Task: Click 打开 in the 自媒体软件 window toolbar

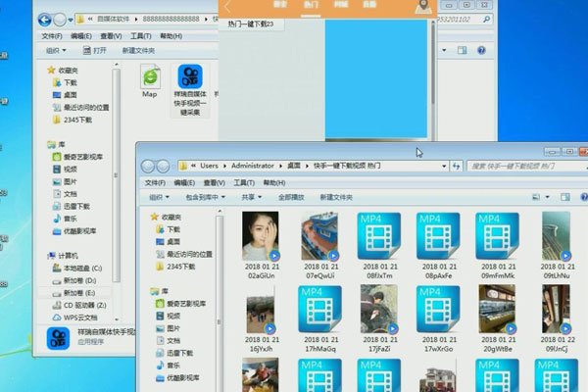Action: [95, 50]
